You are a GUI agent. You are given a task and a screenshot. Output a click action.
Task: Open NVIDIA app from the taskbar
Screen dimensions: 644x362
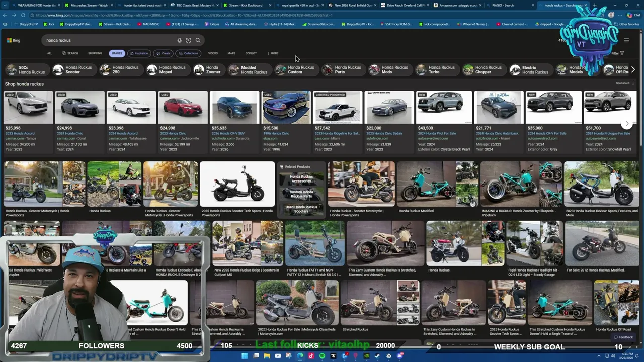(366, 356)
